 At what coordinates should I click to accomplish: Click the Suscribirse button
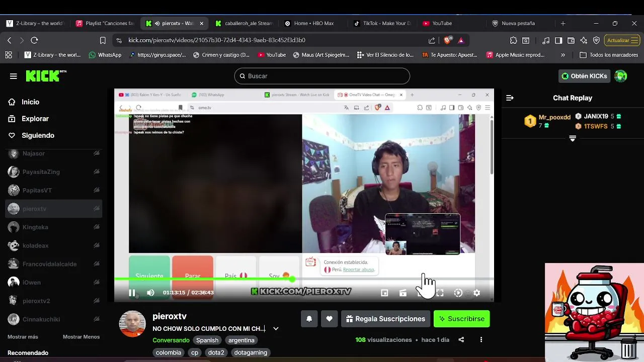[461, 319]
